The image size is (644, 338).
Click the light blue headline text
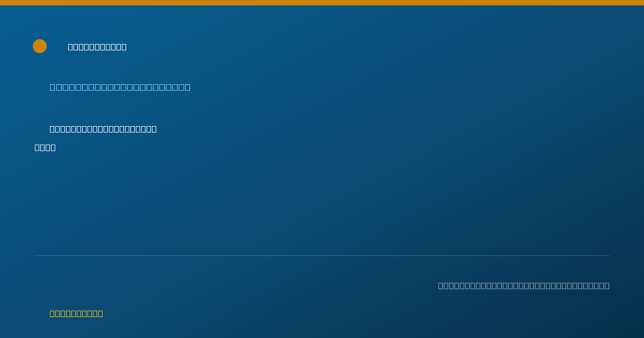(120, 87)
